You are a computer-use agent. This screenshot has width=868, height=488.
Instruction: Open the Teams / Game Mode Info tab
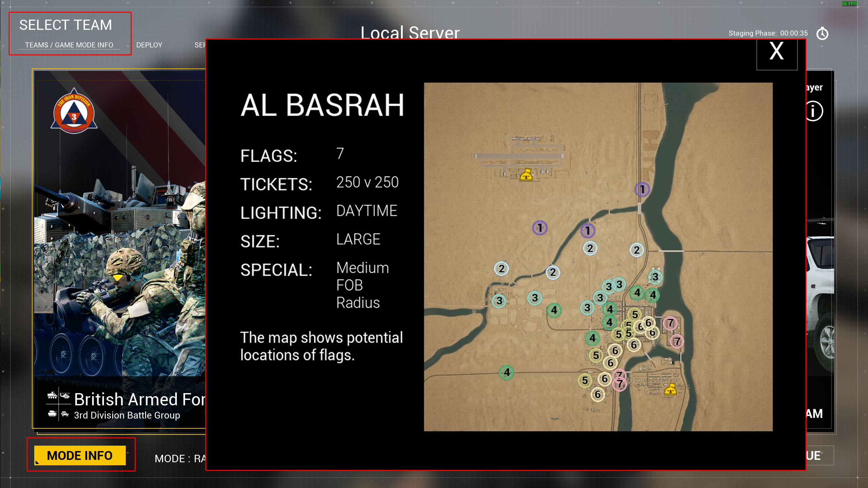pyautogui.click(x=69, y=45)
